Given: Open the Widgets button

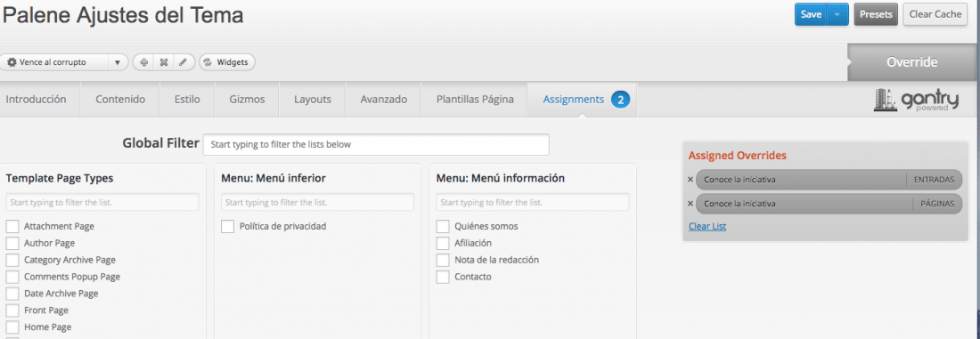Looking at the screenshot, I should click(x=227, y=62).
